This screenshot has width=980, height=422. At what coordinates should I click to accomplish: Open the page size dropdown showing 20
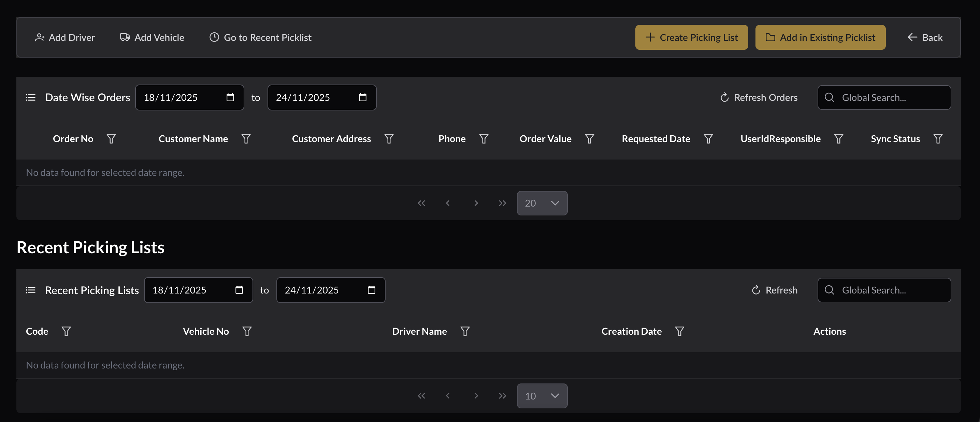click(x=542, y=203)
